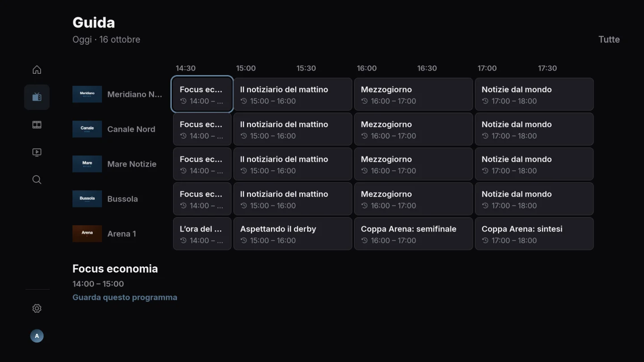Screen dimensions: 644x362
Task: Select Coppa Arena: sintesi program
Action: [534, 234]
